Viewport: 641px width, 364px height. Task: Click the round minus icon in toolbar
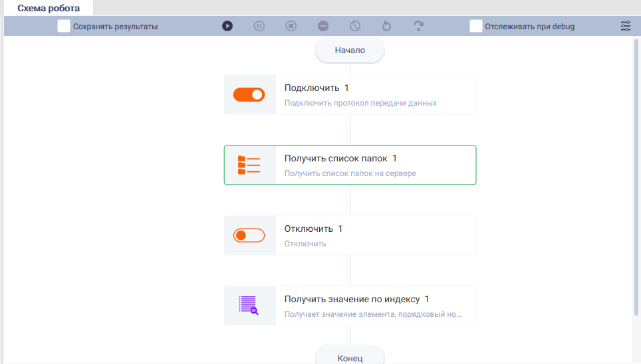pos(323,26)
